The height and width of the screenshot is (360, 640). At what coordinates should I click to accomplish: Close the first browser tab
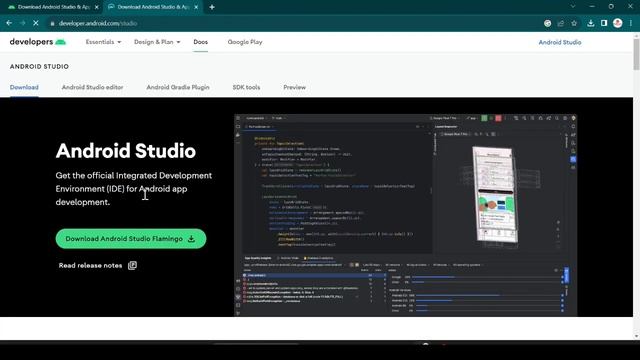coord(97,7)
